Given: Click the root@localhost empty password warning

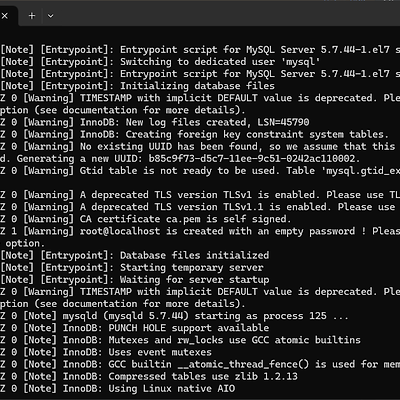Looking at the screenshot, I should [x=200, y=231].
